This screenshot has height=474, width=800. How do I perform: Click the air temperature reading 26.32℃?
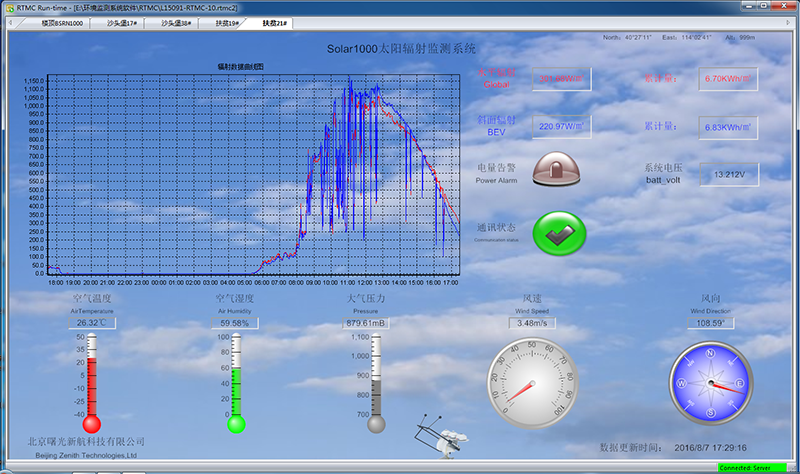coord(92,323)
